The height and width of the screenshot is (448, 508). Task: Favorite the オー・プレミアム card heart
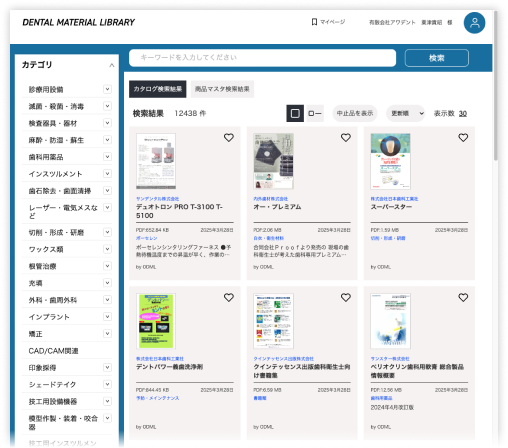346,137
